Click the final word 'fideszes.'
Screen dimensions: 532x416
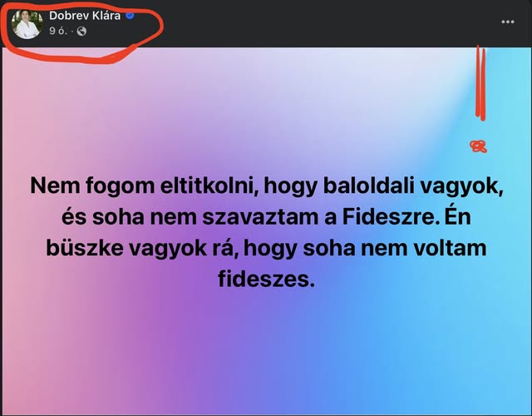(x=266, y=280)
